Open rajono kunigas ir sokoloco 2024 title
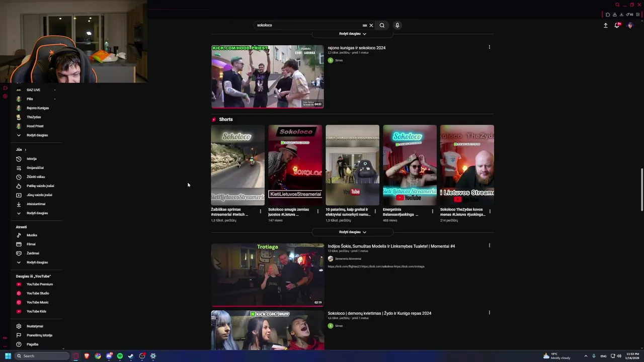This screenshot has width=644, height=362. pos(357,48)
